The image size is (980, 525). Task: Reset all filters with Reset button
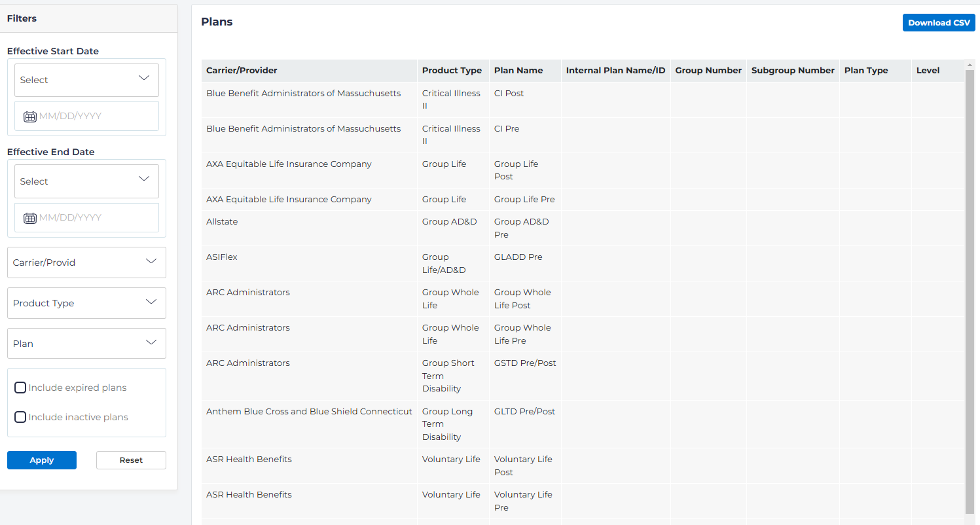pos(131,460)
